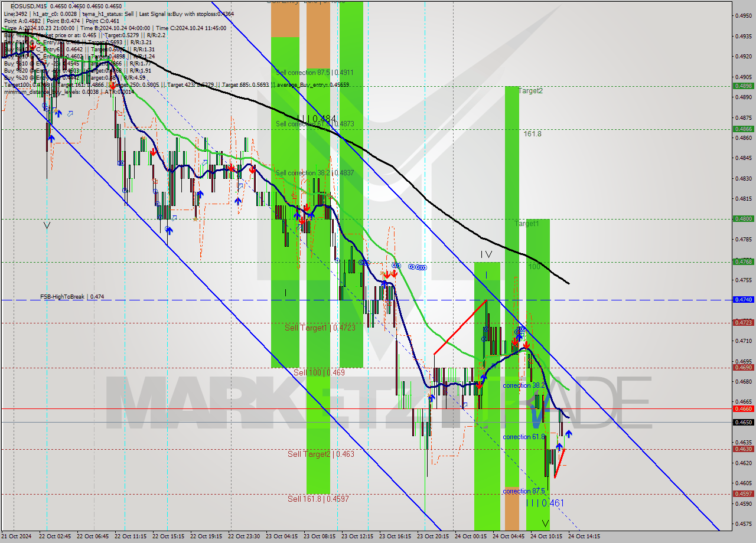This screenshot has width=756, height=543.
Task: Select the 'Sell correction 87.5 | 0.4911' label
Action: tap(315, 73)
